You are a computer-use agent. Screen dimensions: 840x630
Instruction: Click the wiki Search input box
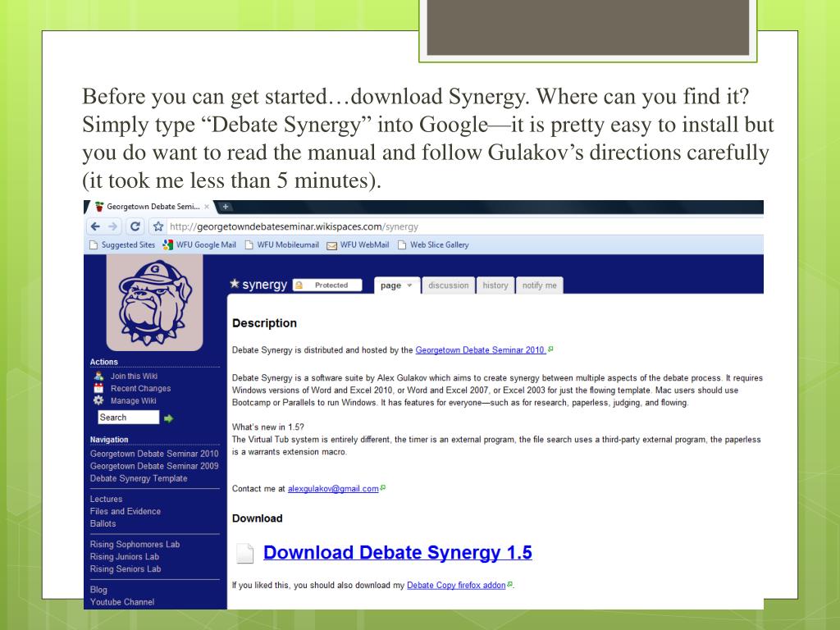point(129,418)
